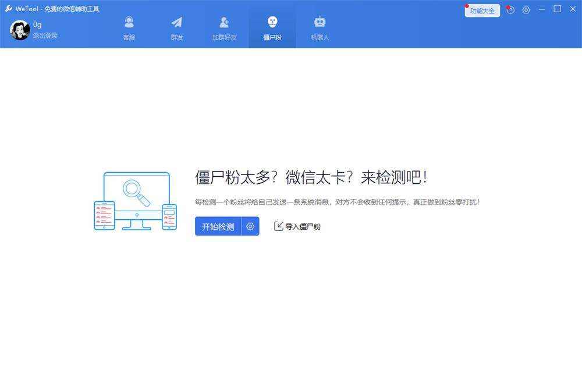Open the settings gear in title bar
582x392 pixels.
[x=526, y=10]
